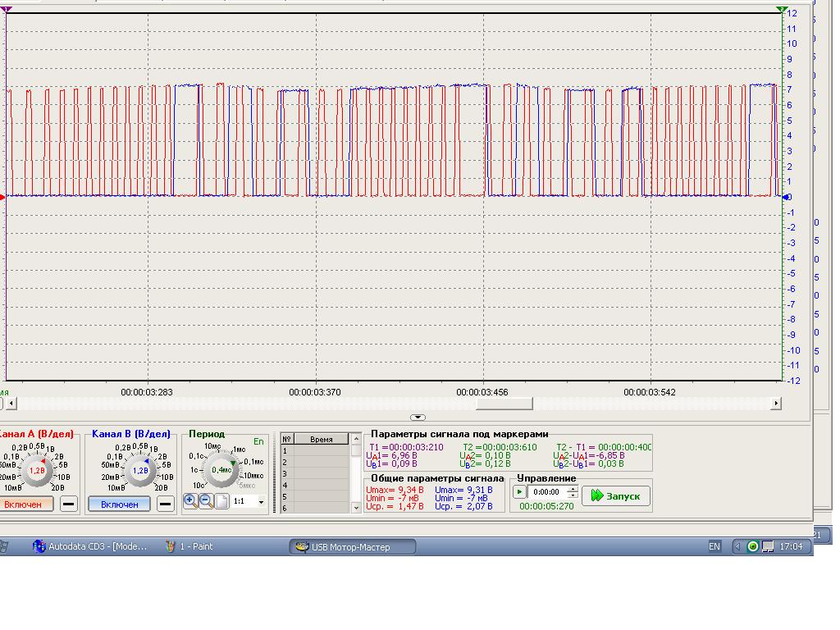Screen dimensions: 840x630
Task: Click the minus button for Канал B
Action: 166,504
